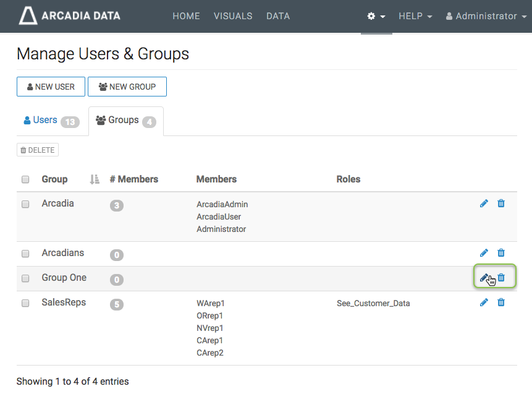Edit the SalesReps group
Viewport: 532px width, 394px height.
pos(484,302)
